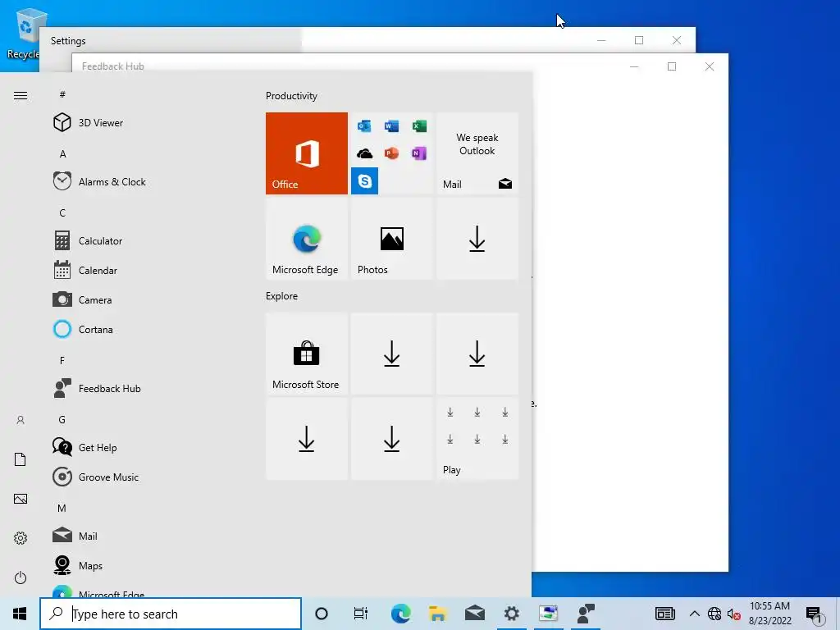The image size is (840, 630).
Task: Open OneDrive icon in the Office folder tile
Action: click(x=364, y=153)
